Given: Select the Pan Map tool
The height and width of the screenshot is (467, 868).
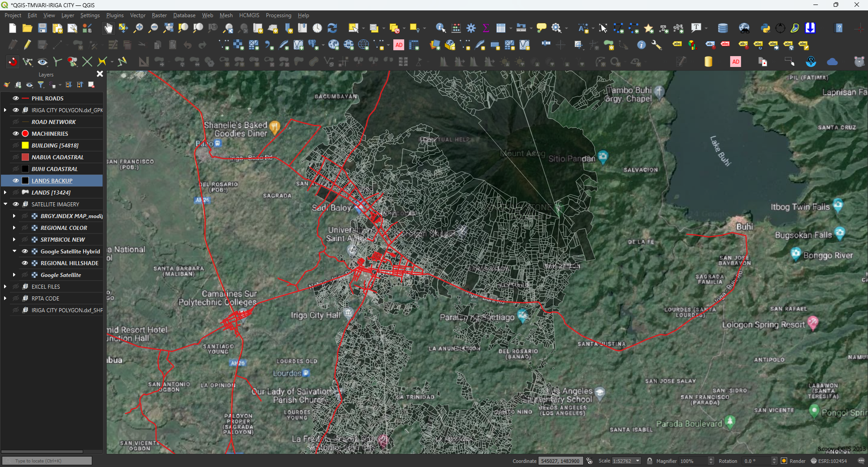Looking at the screenshot, I should coord(108,28).
